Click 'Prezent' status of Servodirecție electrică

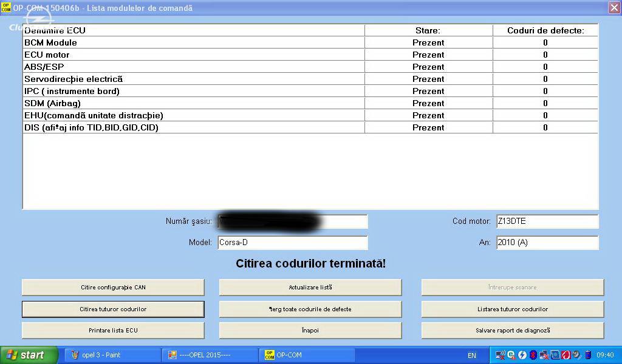tap(428, 79)
